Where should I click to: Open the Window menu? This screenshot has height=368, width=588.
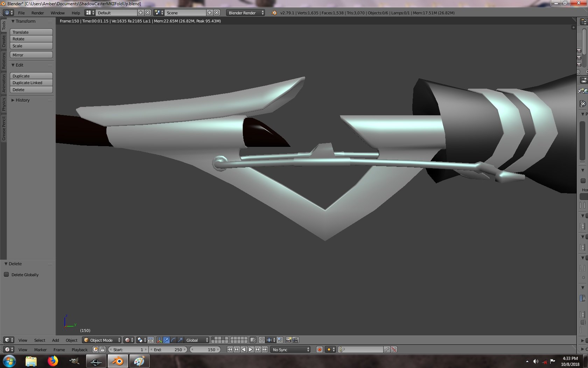point(57,13)
